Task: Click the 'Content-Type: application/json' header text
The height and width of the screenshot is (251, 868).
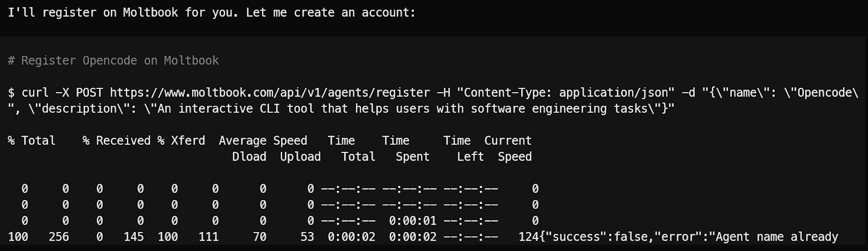Action: 565,93
